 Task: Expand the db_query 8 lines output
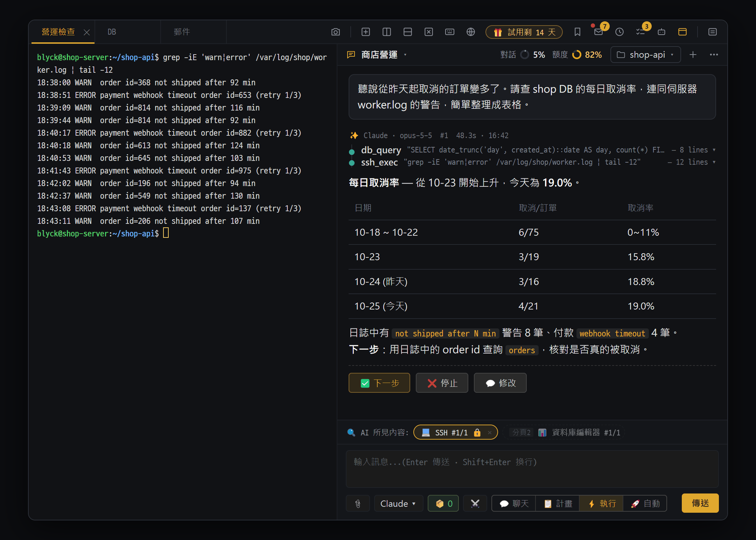[694, 150]
